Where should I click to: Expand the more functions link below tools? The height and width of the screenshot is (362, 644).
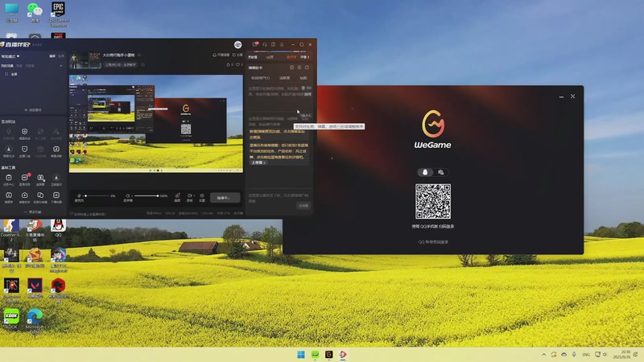[x=33, y=212]
